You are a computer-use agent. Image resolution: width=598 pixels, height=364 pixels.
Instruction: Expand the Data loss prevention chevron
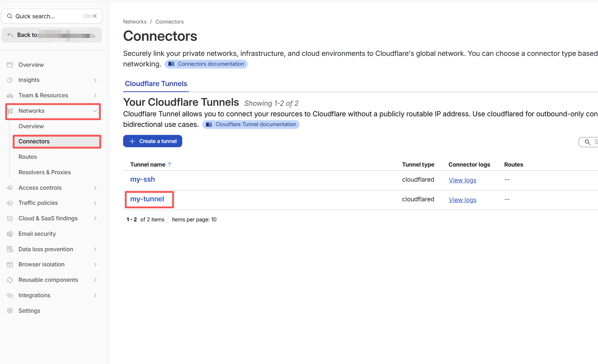click(95, 249)
